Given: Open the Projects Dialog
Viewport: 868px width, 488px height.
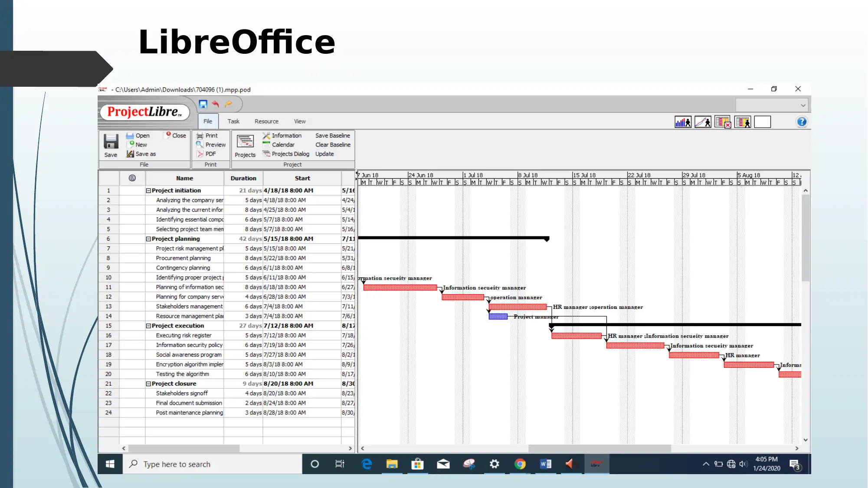Looking at the screenshot, I should 286,154.
